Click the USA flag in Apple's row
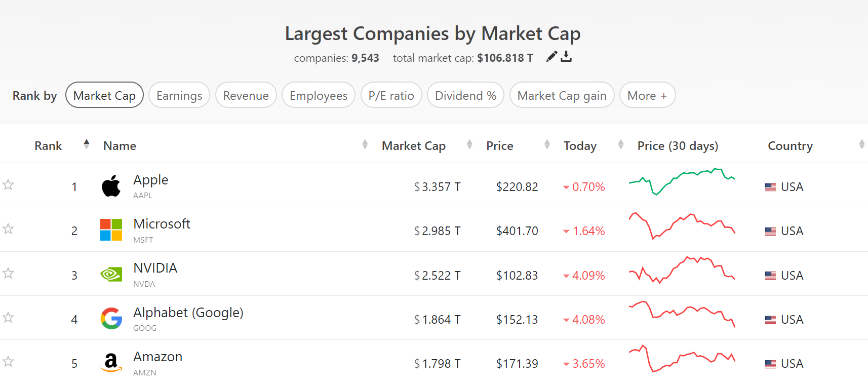The width and height of the screenshot is (868, 382). [x=770, y=187]
